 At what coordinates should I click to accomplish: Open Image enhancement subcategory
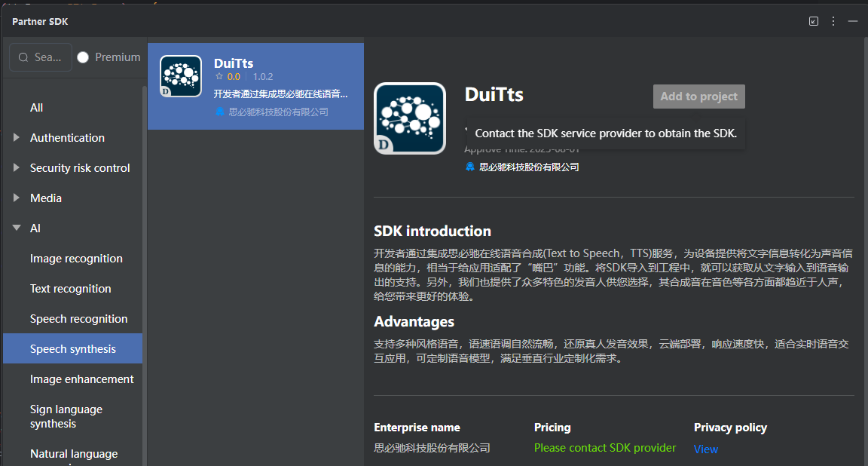point(82,379)
